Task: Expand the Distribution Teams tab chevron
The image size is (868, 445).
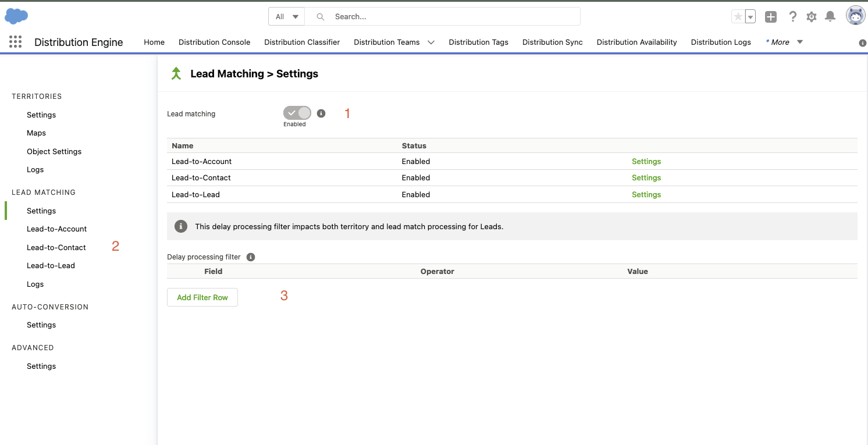Action: (x=431, y=42)
